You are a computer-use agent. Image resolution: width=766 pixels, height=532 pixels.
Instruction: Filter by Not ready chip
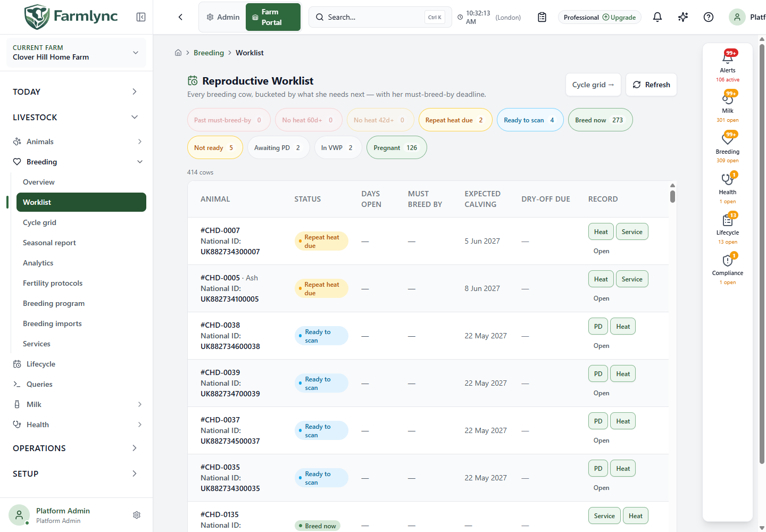click(x=215, y=148)
